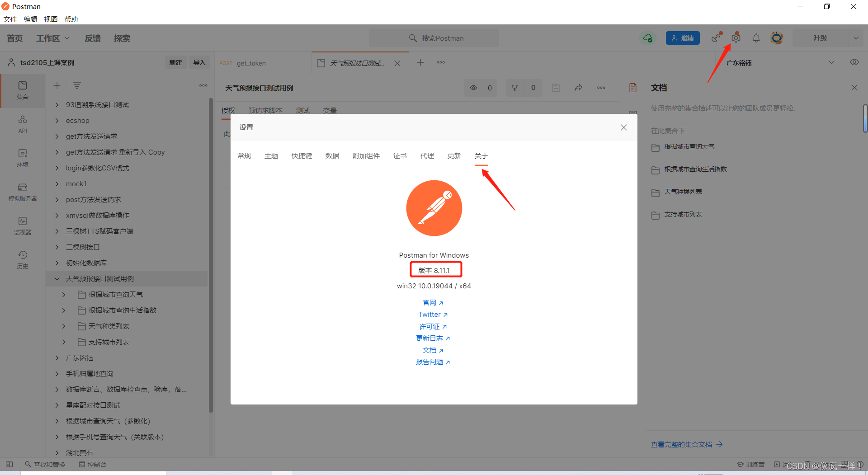The height and width of the screenshot is (475, 868).
Task: Click the save disk icon
Action: tap(556, 88)
